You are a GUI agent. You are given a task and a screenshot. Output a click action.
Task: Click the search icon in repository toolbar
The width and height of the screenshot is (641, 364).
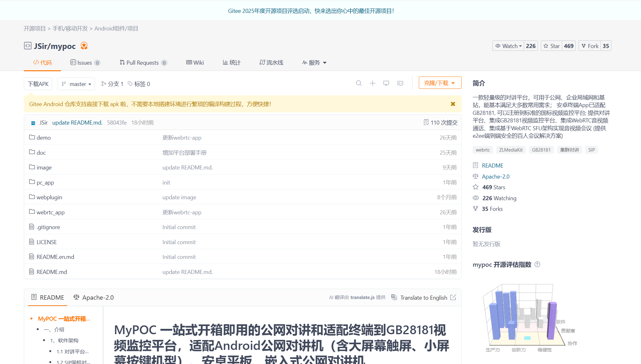tap(359, 83)
